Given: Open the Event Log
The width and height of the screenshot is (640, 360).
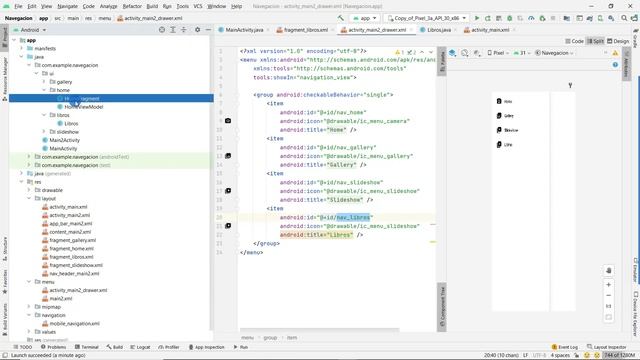Looking at the screenshot, I should click(564, 347).
